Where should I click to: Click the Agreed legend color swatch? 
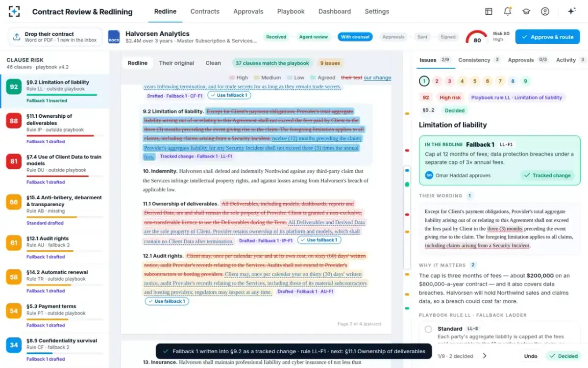[x=313, y=78]
